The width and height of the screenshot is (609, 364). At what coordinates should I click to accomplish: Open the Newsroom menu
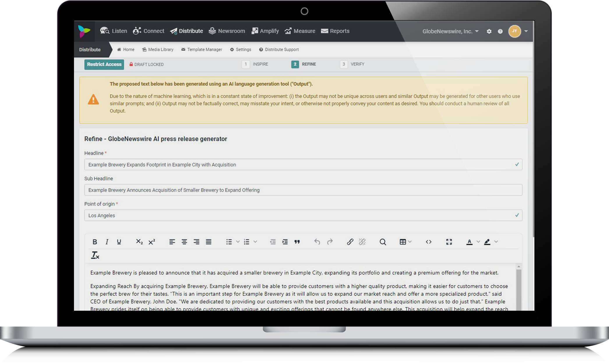[227, 31]
